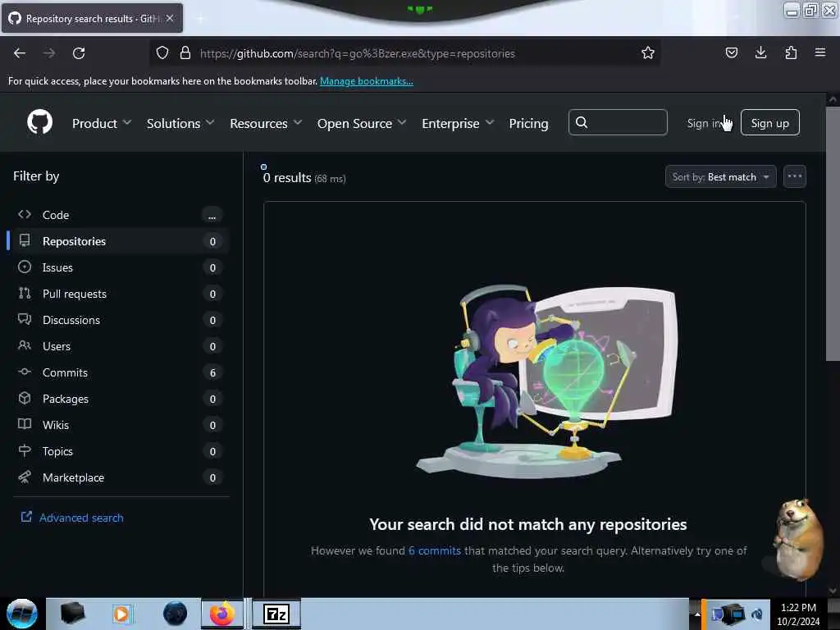Open the Pricing link
The image size is (840, 630).
coord(528,123)
